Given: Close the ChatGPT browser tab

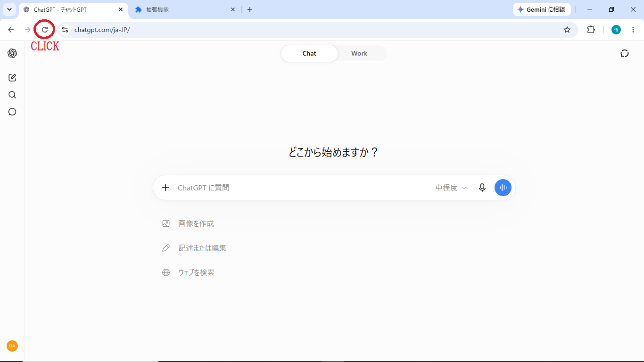Looking at the screenshot, I should click(x=120, y=9).
